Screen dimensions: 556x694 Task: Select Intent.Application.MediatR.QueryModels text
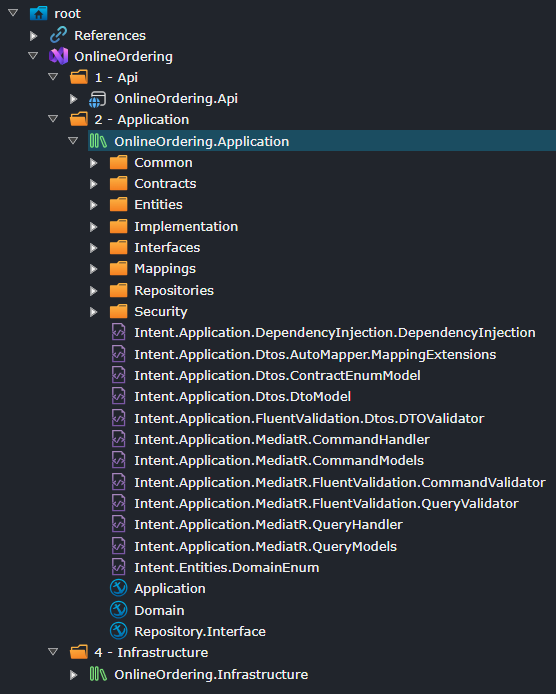click(265, 546)
